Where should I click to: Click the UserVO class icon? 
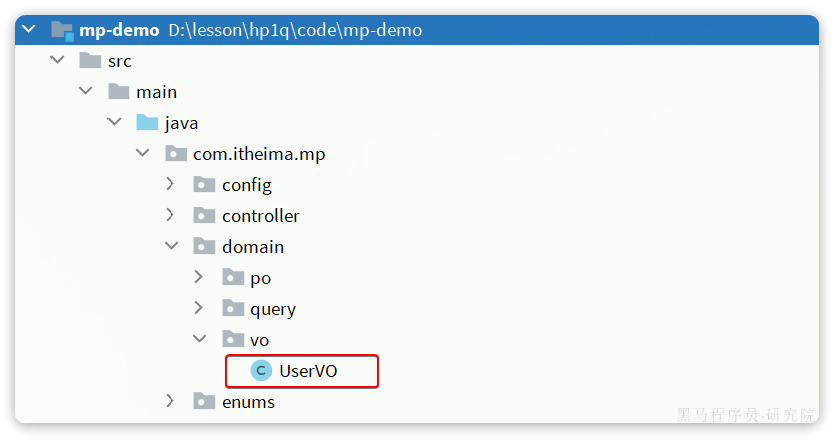(x=261, y=371)
